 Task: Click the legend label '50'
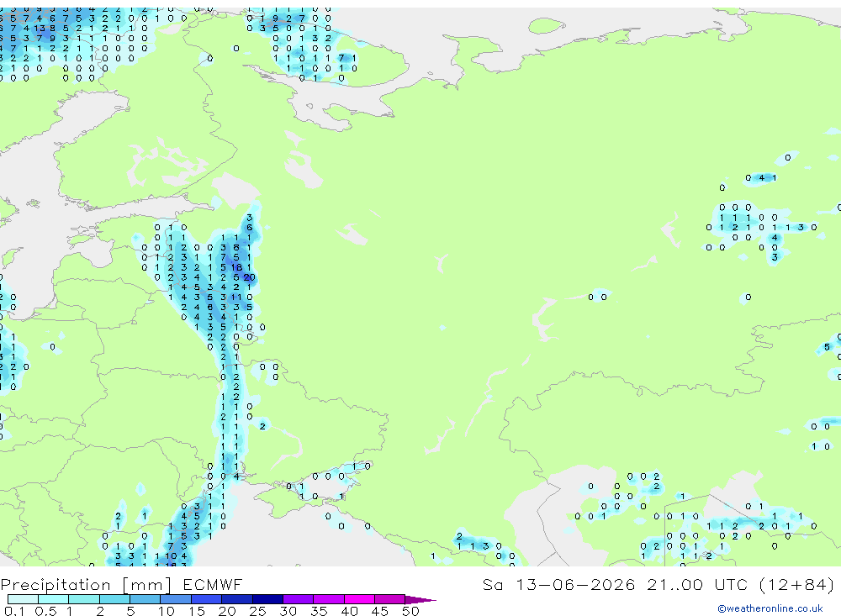(x=410, y=611)
